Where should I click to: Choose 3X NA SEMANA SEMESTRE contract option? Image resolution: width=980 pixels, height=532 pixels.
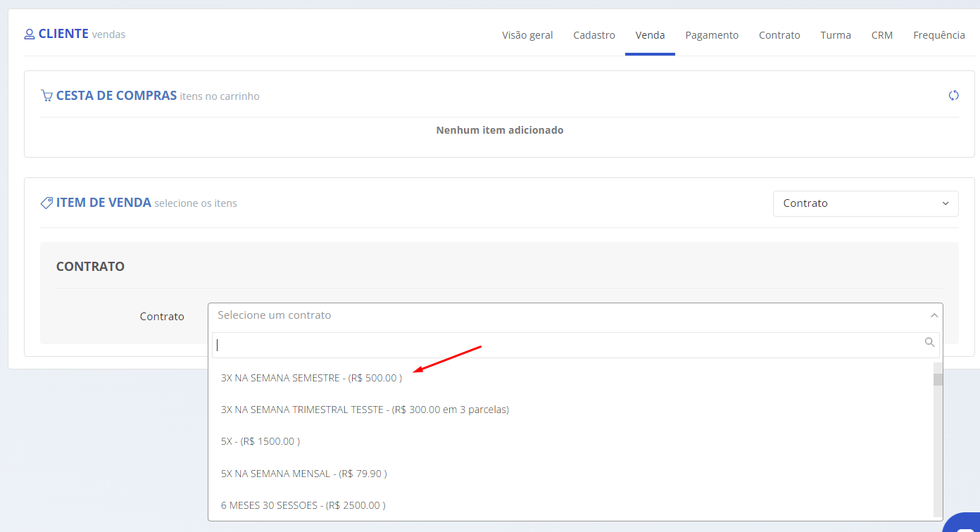[x=571, y=378]
